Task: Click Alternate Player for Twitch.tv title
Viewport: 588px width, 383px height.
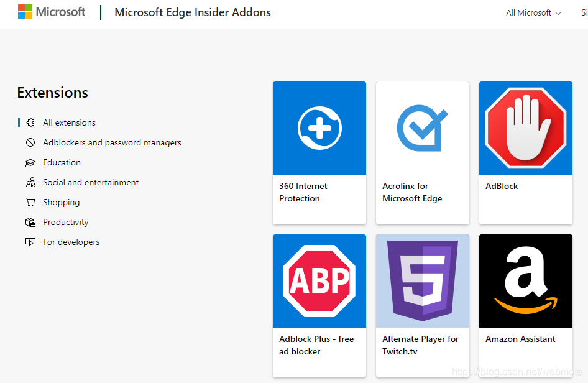Action: 420,345
